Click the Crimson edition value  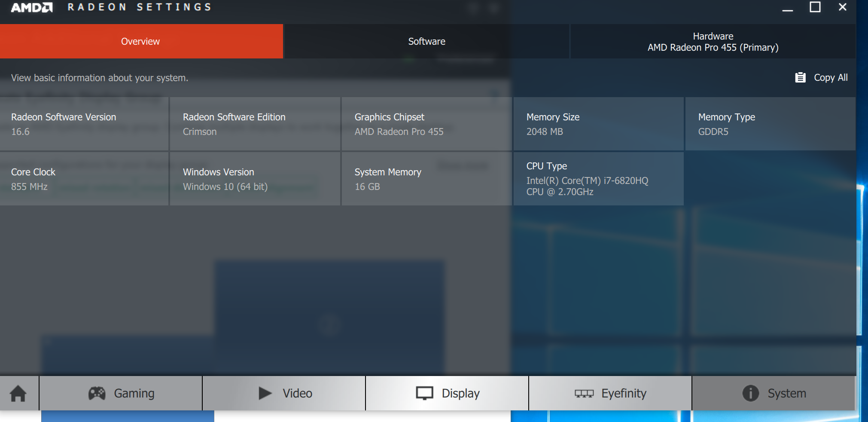(200, 131)
